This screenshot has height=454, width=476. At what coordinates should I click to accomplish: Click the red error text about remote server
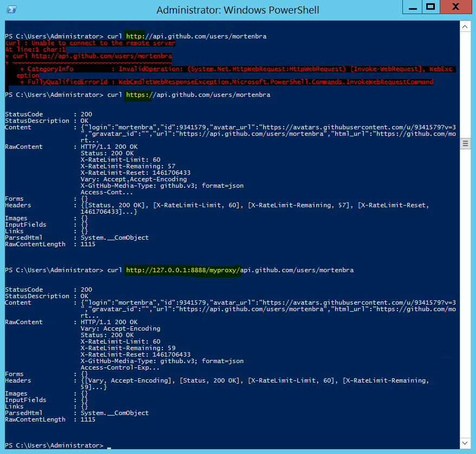(92, 43)
